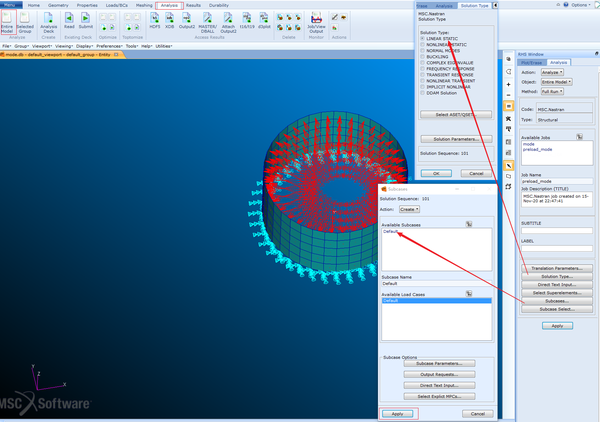The image size is (600, 422).
Task: Click Subcase Parameters button
Action: tap(439, 363)
